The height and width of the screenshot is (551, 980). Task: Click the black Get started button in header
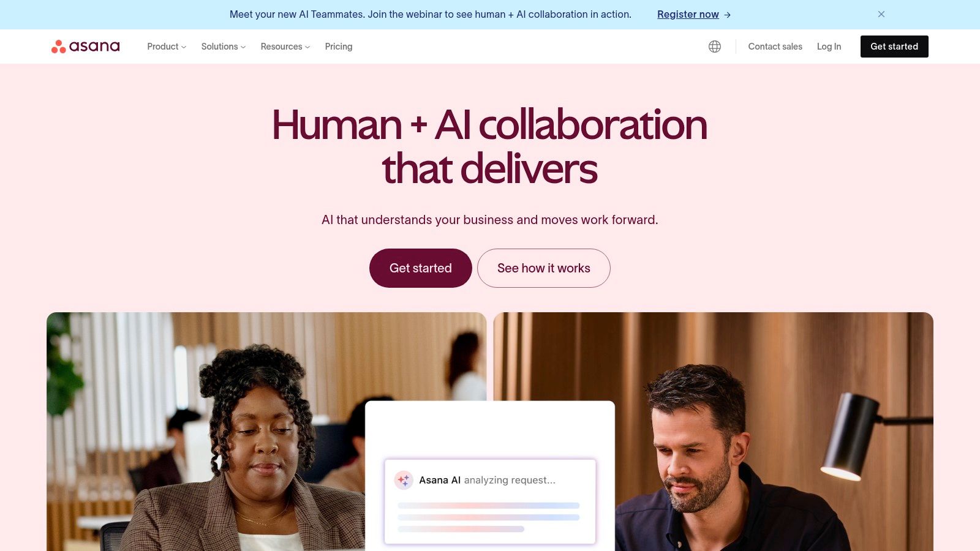(x=894, y=47)
